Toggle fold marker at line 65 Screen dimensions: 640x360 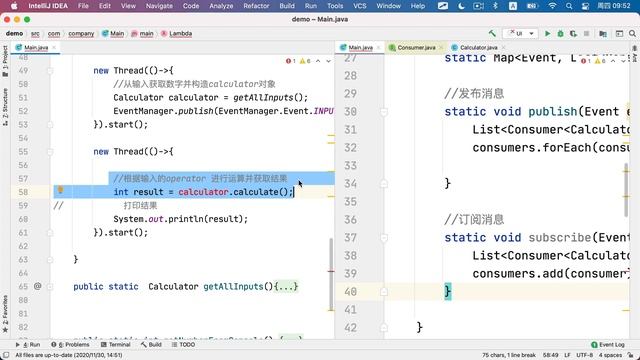[50, 287]
